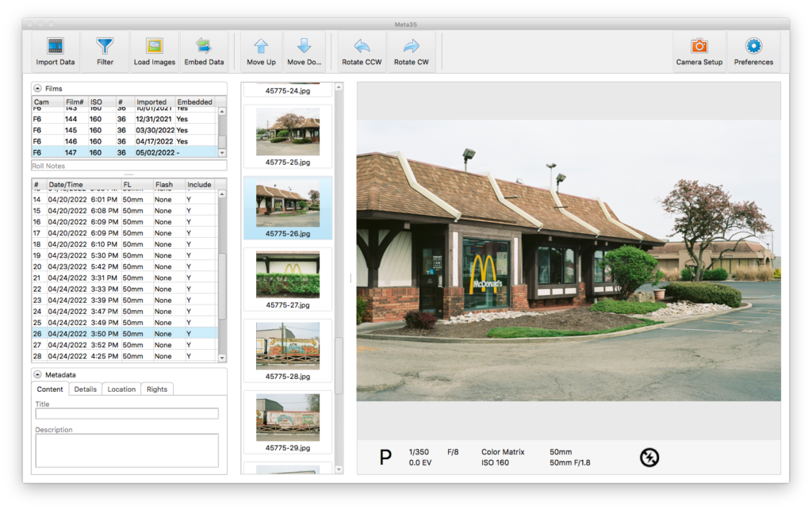This screenshot has width=812, height=510.
Task: Select thumbnail 45775-27.jpg
Action: point(288,280)
